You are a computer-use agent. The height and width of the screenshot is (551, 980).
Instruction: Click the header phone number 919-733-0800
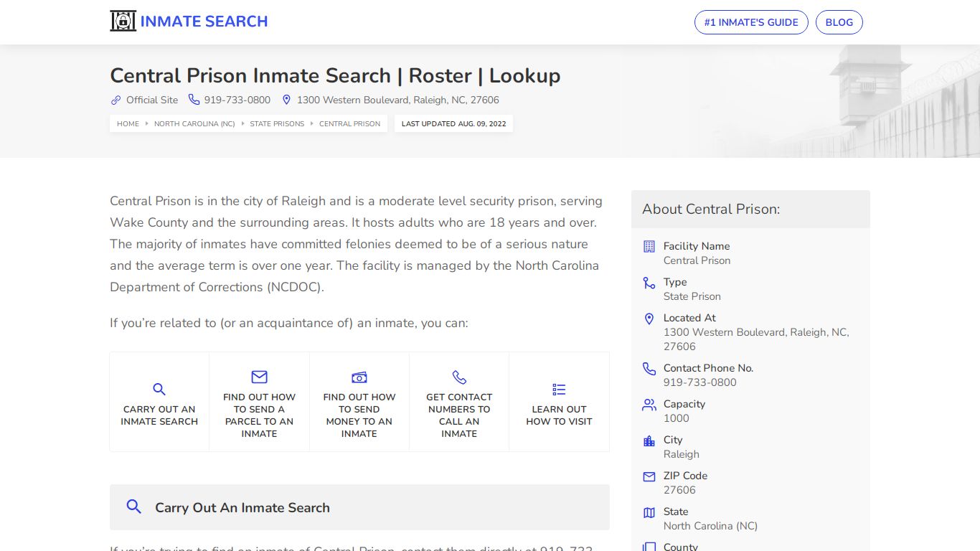237,100
